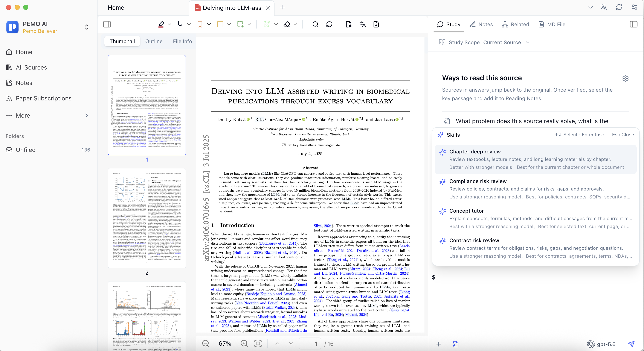Screen dimensions: 644x351
Task: Switch to the Outline tab
Action: (154, 41)
